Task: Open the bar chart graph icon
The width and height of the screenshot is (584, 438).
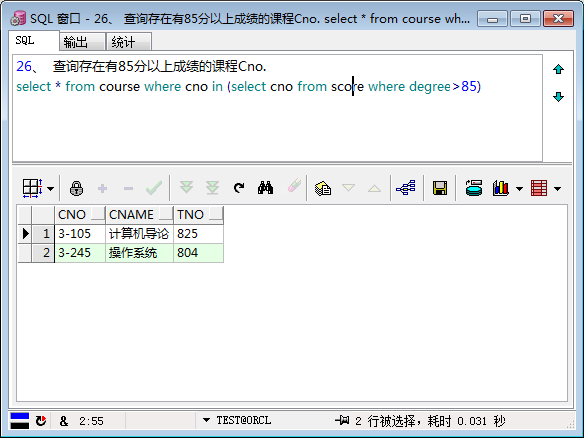Action: [x=501, y=188]
